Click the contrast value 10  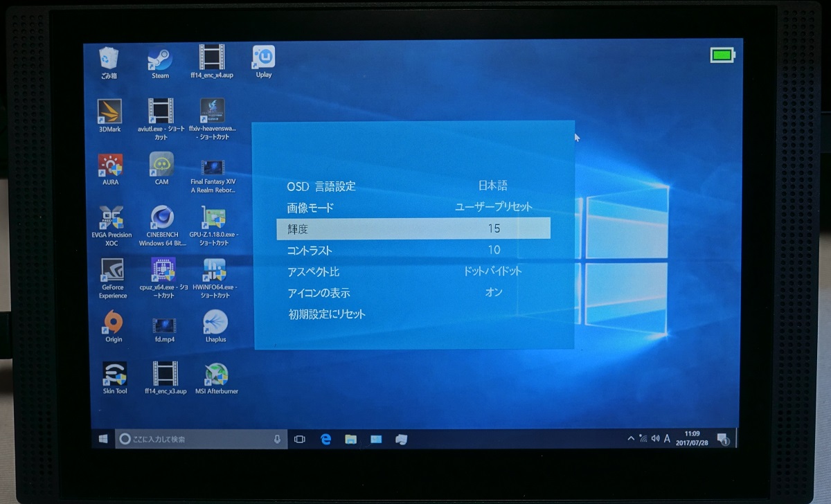(494, 250)
